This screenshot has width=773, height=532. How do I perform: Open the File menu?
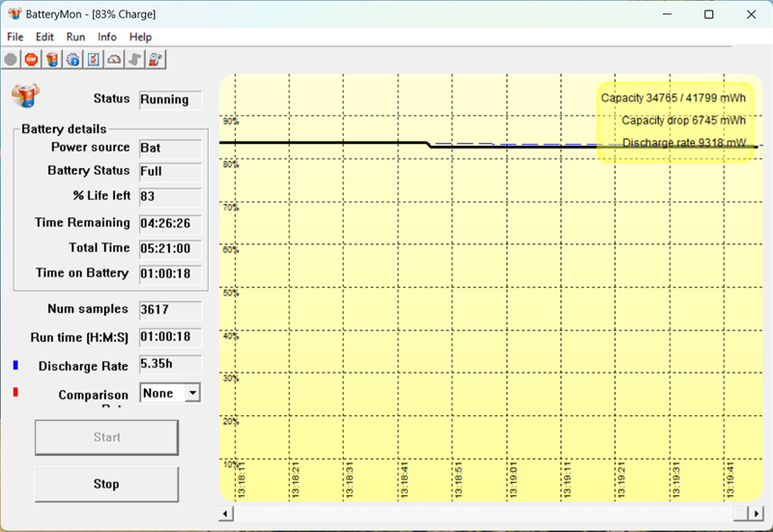15,37
